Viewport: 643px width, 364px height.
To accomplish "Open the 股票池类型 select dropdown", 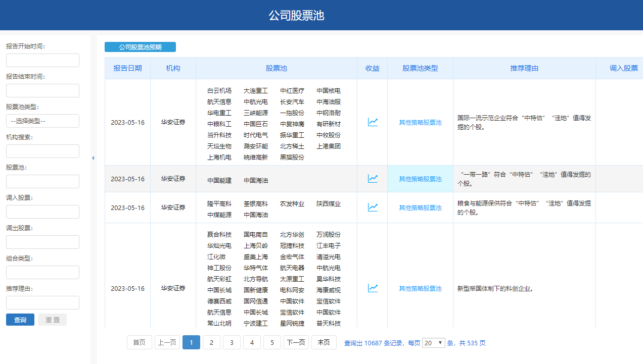I will (42, 121).
